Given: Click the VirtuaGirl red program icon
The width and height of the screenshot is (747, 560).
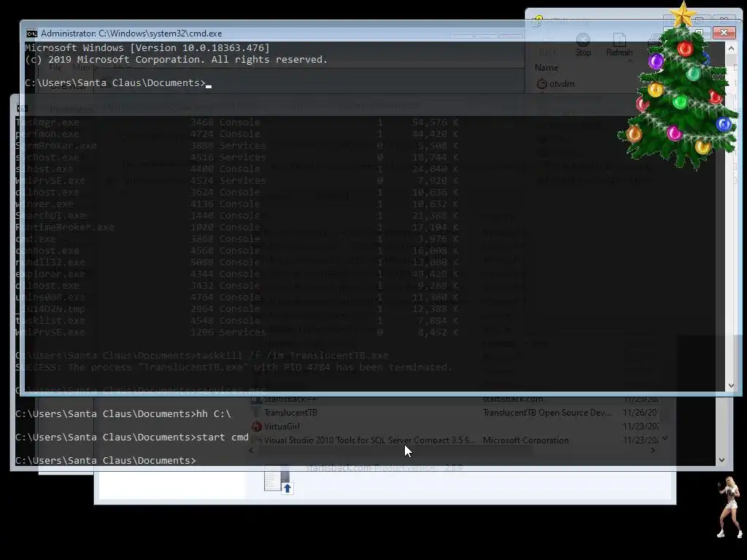Looking at the screenshot, I should pos(257,427).
